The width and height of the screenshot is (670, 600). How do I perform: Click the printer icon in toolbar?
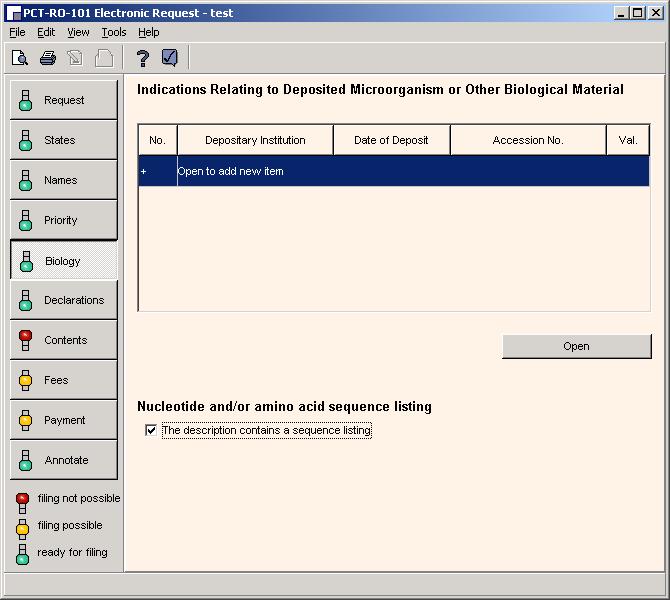[x=48, y=58]
